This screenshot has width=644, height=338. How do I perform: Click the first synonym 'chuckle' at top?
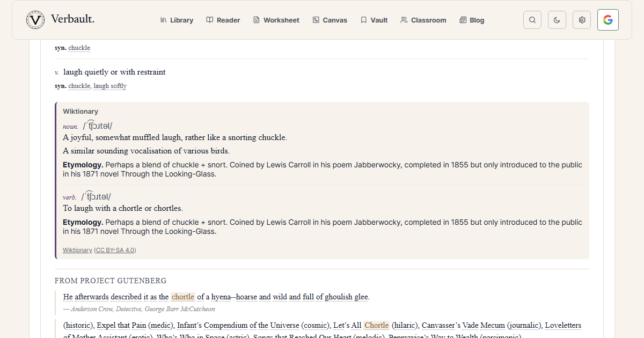pos(79,48)
